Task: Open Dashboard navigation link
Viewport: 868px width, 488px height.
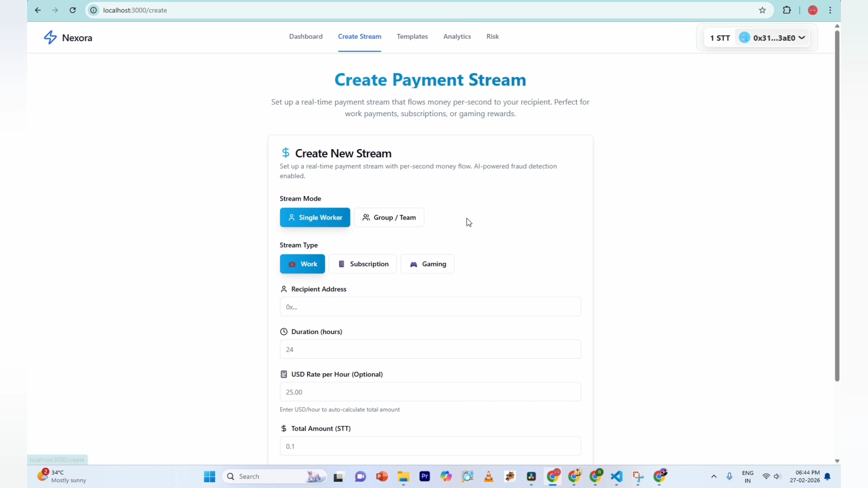Action: pos(306,37)
